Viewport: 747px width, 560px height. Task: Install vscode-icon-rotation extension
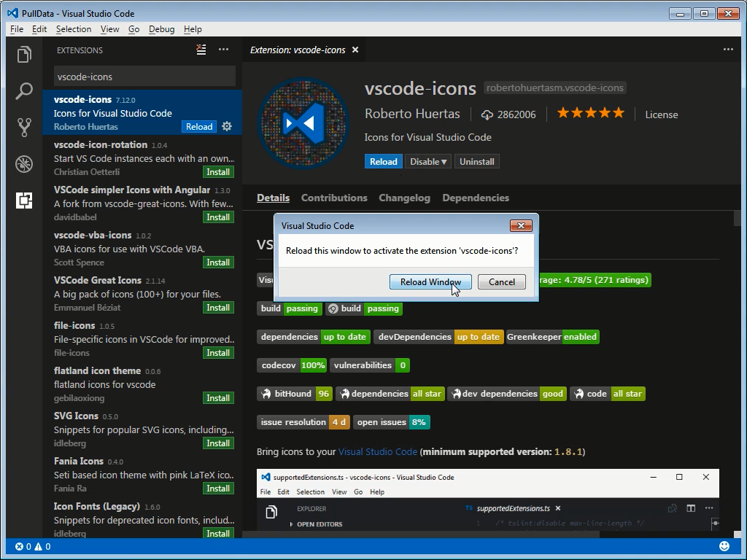click(x=218, y=172)
